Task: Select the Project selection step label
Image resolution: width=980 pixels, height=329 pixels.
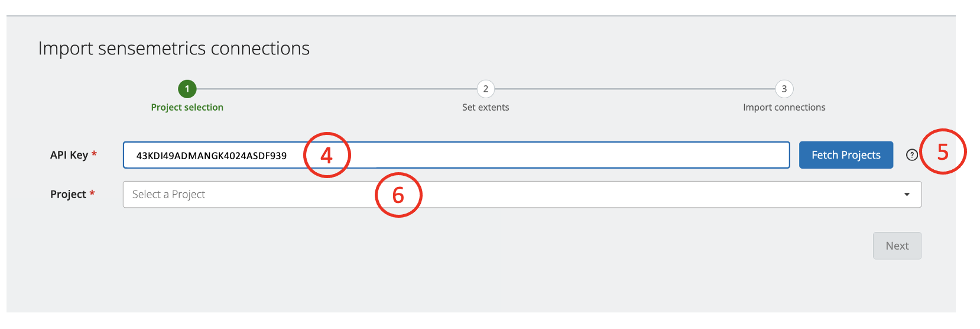Action: tap(187, 107)
